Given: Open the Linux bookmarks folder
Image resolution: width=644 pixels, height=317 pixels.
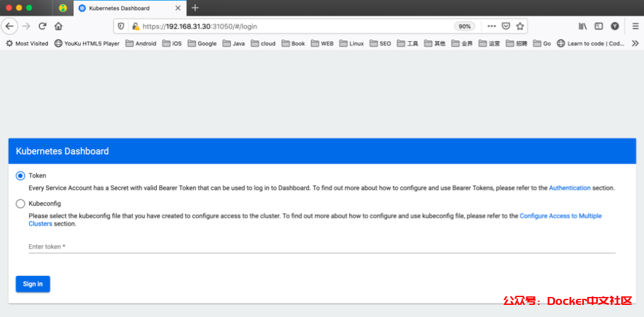Looking at the screenshot, I should pyautogui.click(x=351, y=44).
